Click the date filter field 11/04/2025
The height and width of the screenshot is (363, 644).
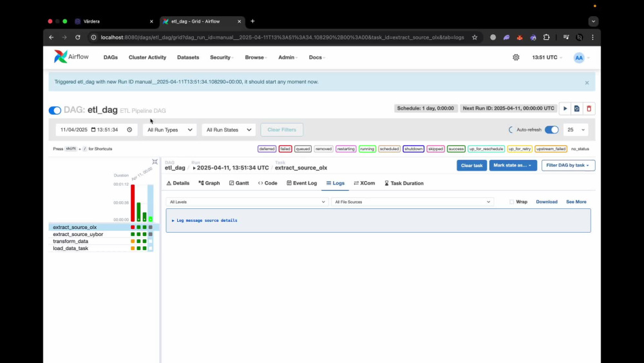pos(97,130)
